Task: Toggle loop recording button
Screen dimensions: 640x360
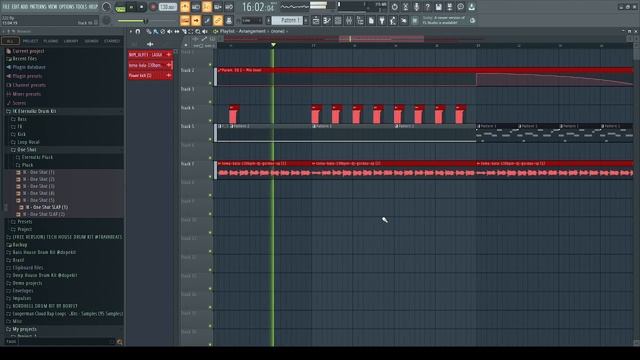Action: coord(229,7)
